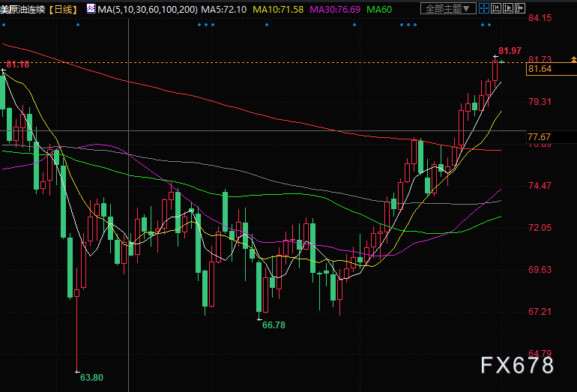Click the magenta MA30:76.69 value

[335, 9]
